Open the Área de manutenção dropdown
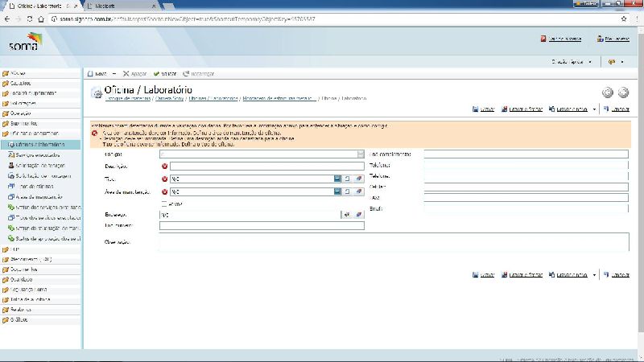This screenshot has height=362, width=644. pos(337,191)
